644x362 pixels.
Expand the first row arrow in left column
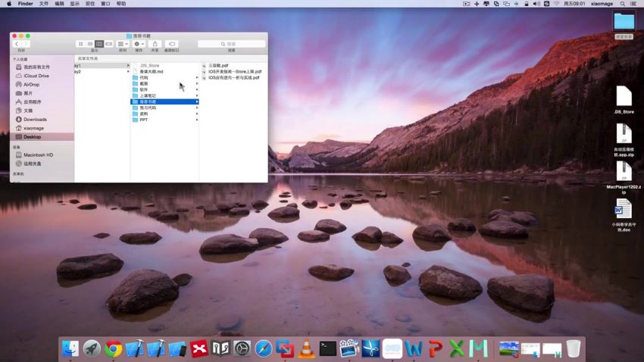pyautogui.click(x=128, y=66)
